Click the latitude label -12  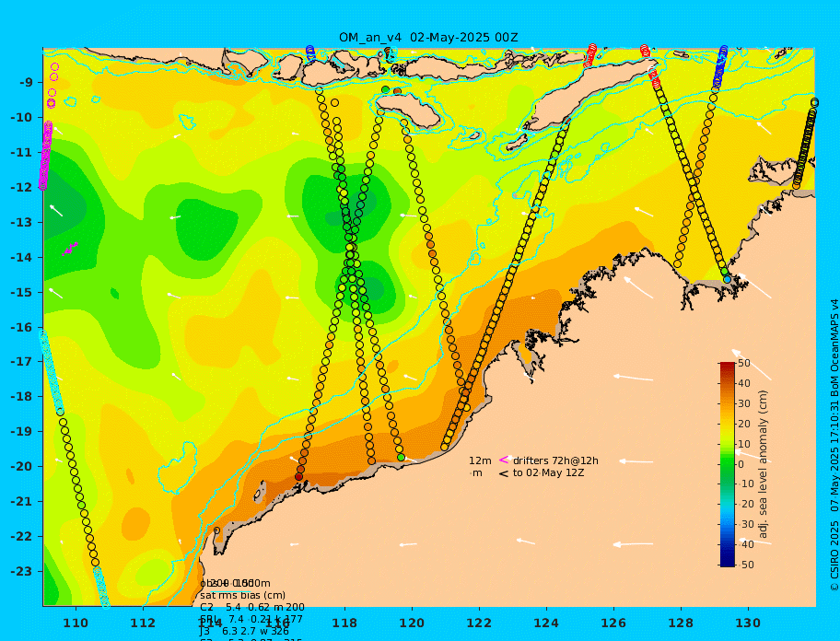coord(23,188)
